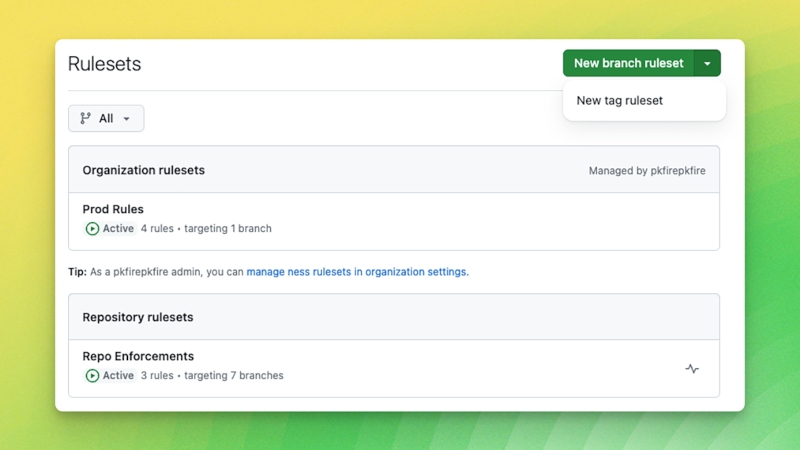800x450 pixels.
Task: Click the Rulesets page title
Action: pos(104,64)
